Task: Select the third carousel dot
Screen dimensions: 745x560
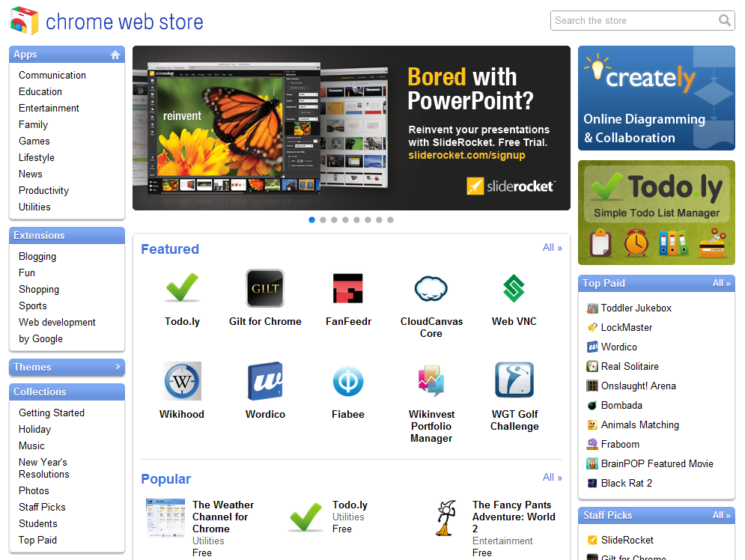Action: point(334,220)
